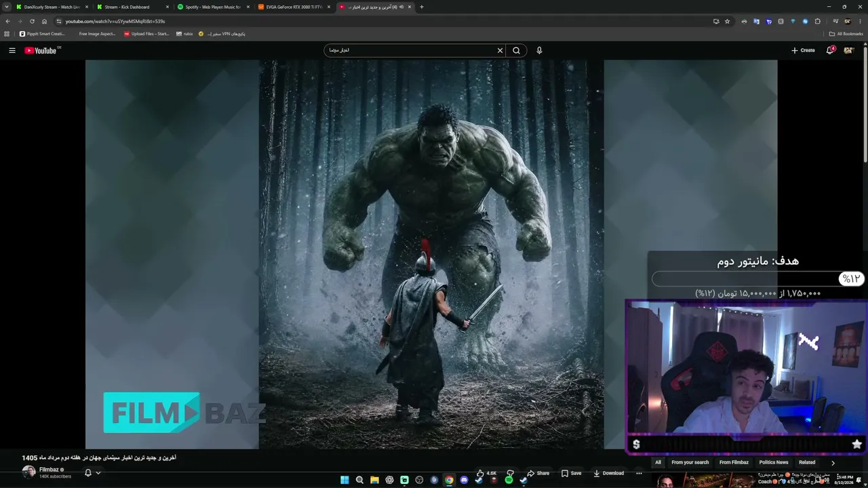Image resolution: width=868 pixels, height=488 pixels.
Task: Open File Explorer from the taskbar
Action: point(374,480)
